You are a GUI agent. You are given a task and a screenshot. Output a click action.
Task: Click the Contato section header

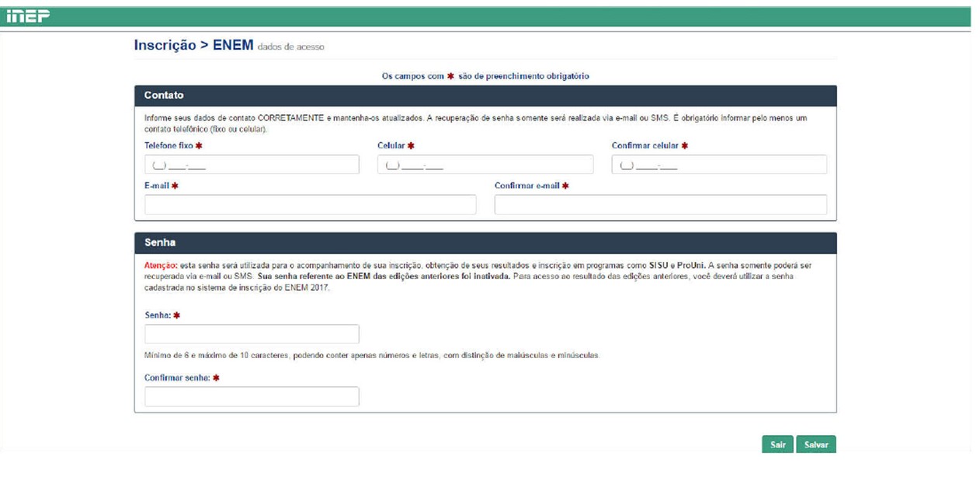click(485, 96)
